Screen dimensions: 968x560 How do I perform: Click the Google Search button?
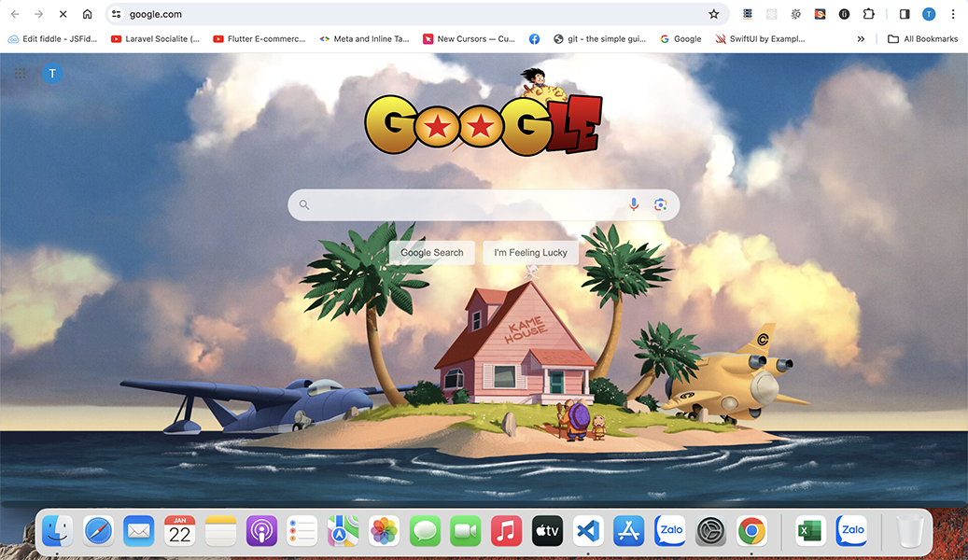(431, 252)
